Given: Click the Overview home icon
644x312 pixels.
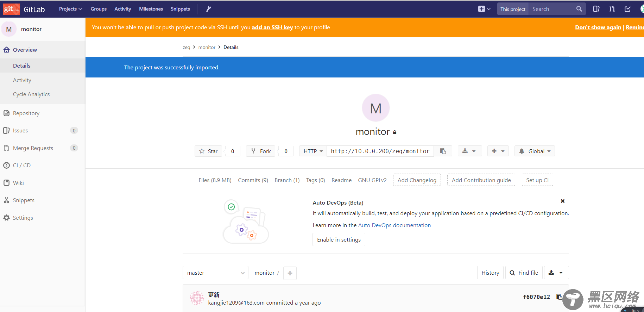Looking at the screenshot, I should tap(6, 50).
